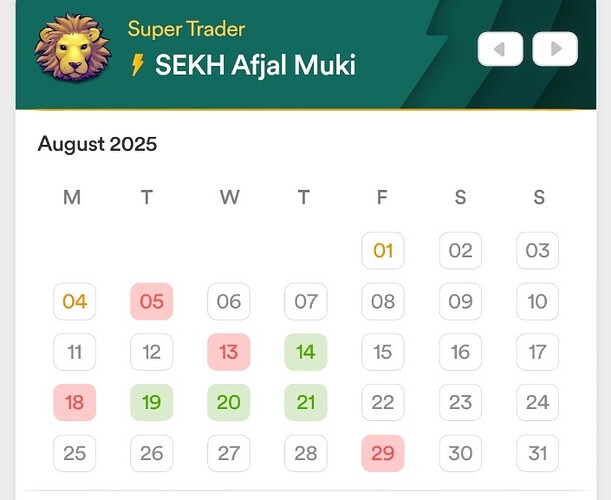Screen dimensions: 611x500
Task: Open the green profit day 14
Action: 306,352
